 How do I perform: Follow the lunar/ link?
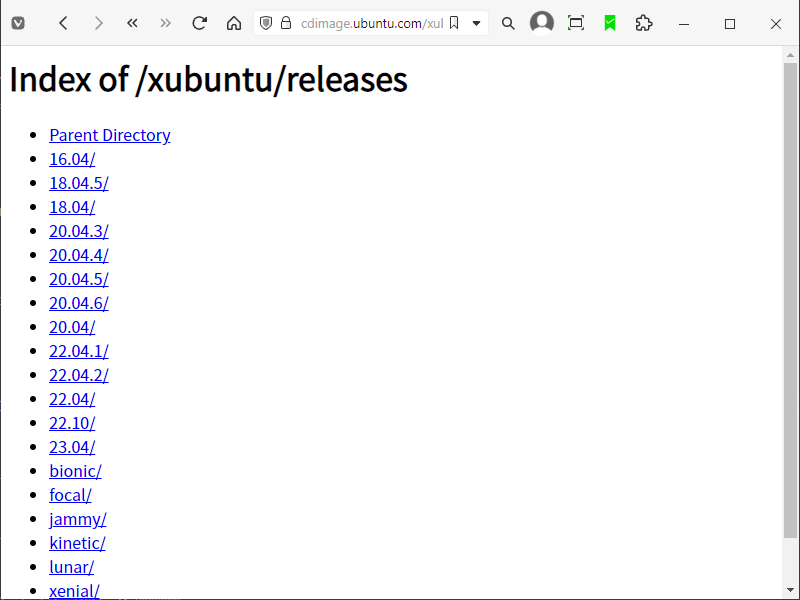pos(71,567)
